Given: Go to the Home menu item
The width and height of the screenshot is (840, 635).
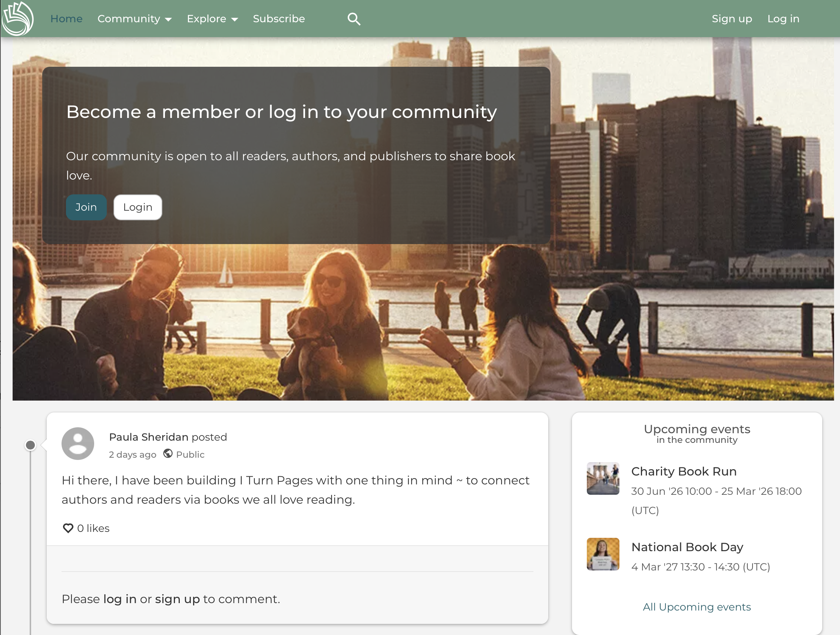Looking at the screenshot, I should (x=66, y=19).
